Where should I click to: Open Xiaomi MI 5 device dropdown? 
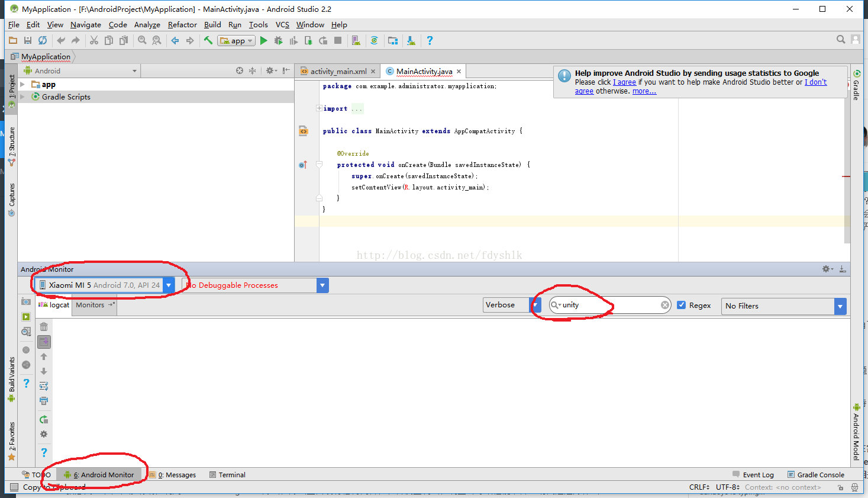click(104, 285)
